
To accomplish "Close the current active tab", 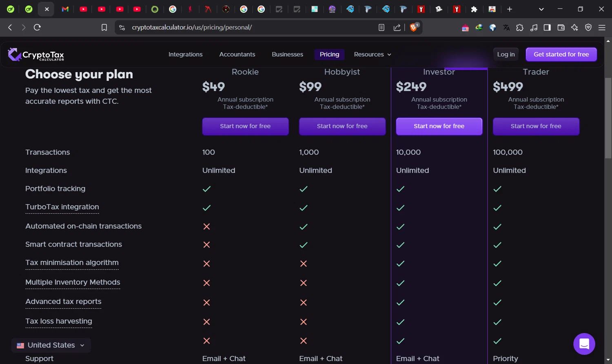I will click(x=47, y=9).
